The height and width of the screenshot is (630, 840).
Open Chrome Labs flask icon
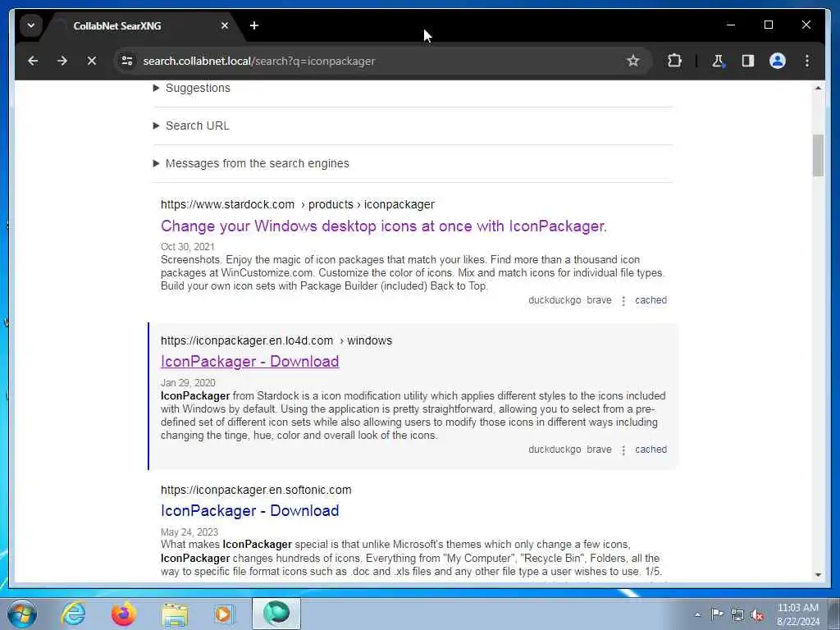coord(718,61)
